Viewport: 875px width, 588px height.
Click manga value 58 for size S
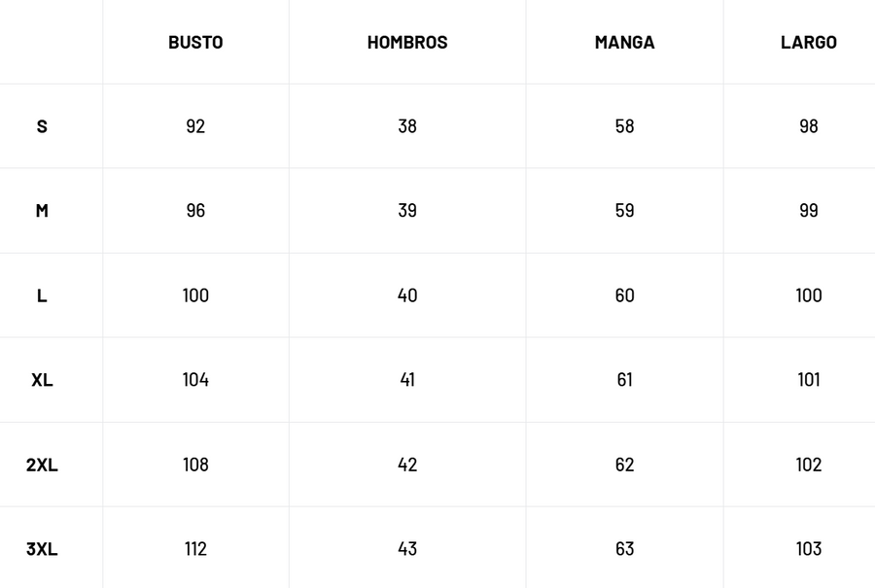tap(624, 126)
